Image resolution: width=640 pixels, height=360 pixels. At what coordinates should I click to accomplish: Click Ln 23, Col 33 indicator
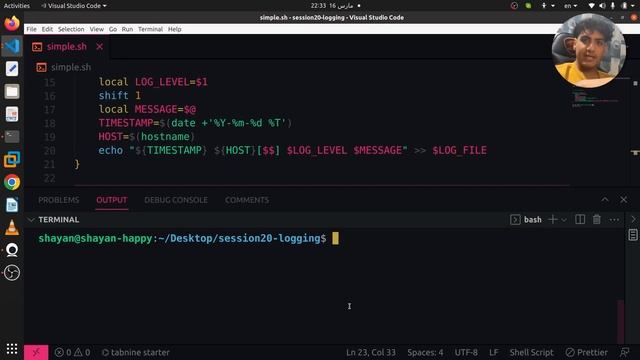371,352
